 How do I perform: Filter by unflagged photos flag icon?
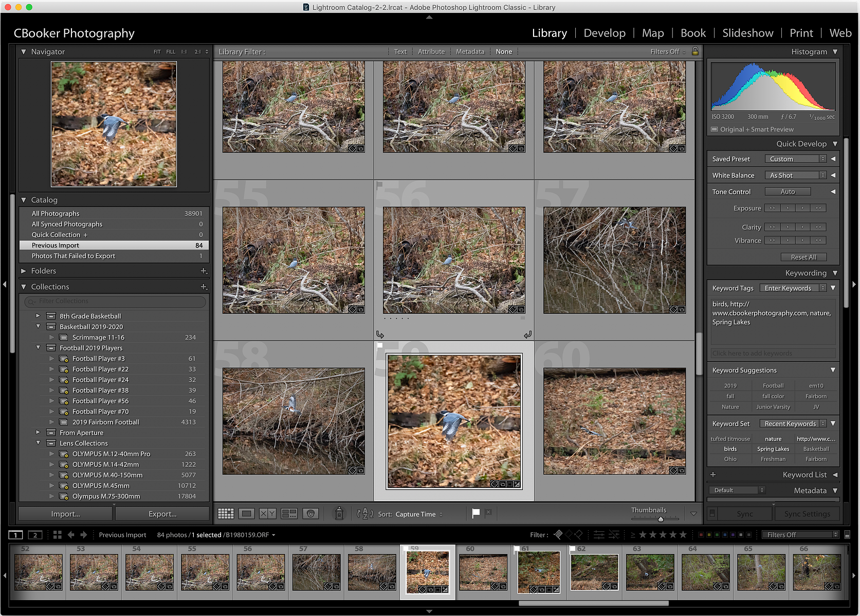pos(569,535)
